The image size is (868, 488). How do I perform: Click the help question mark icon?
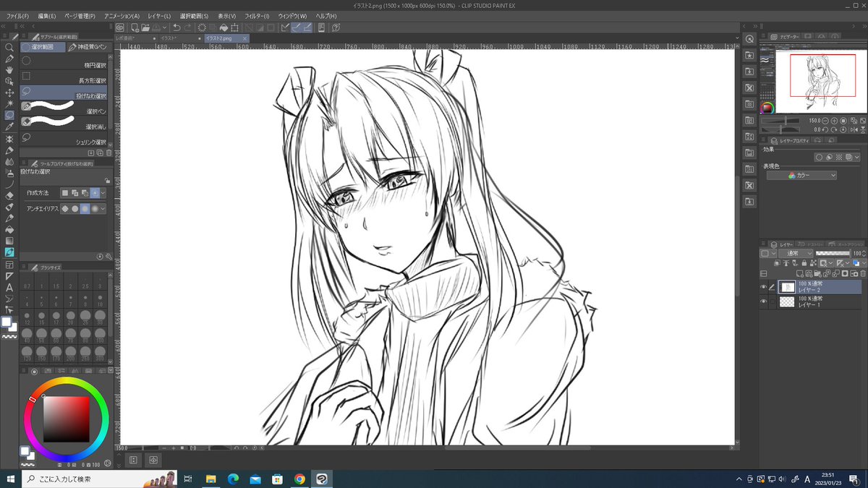(x=336, y=27)
